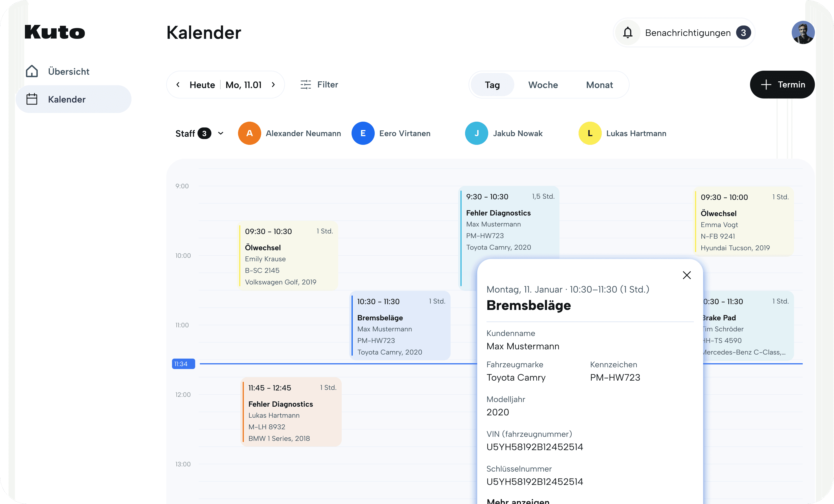Screen dimensions: 834x504
Task: Click Jakub Nowak's blue avatar circle
Action: pyautogui.click(x=476, y=133)
